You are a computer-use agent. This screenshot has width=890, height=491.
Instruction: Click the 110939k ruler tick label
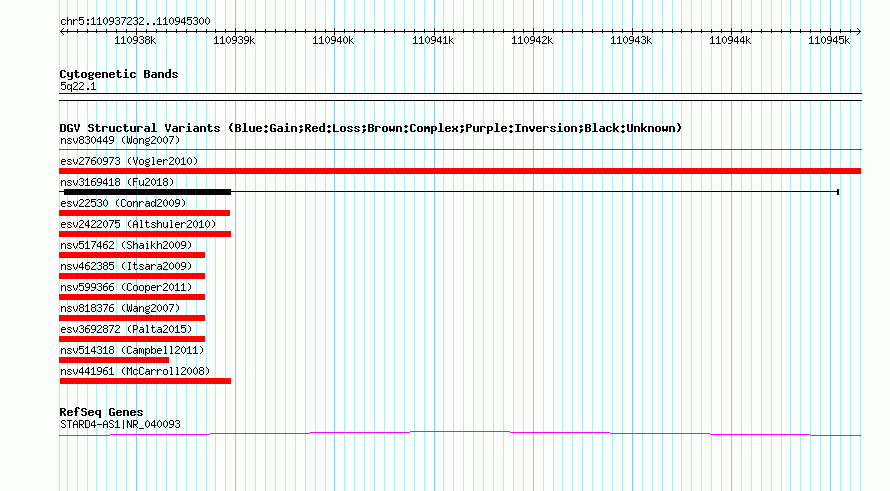pos(234,40)
